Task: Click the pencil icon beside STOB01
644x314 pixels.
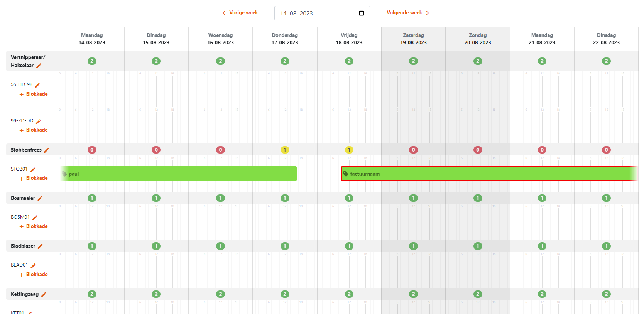Action: click(x=33, y=169)
